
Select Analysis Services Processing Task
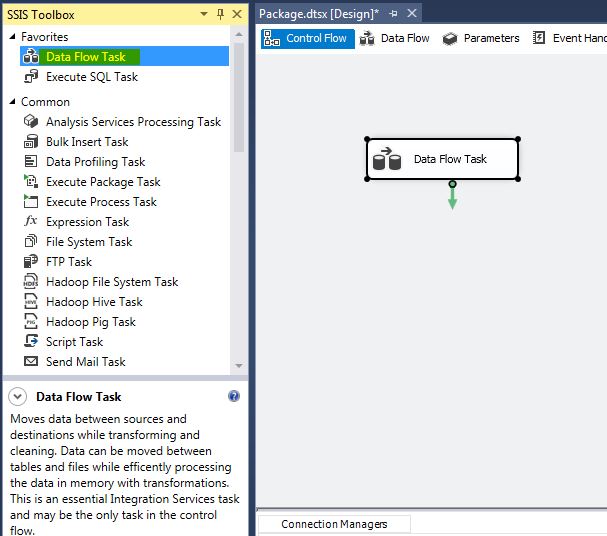(x=124, y=122)
